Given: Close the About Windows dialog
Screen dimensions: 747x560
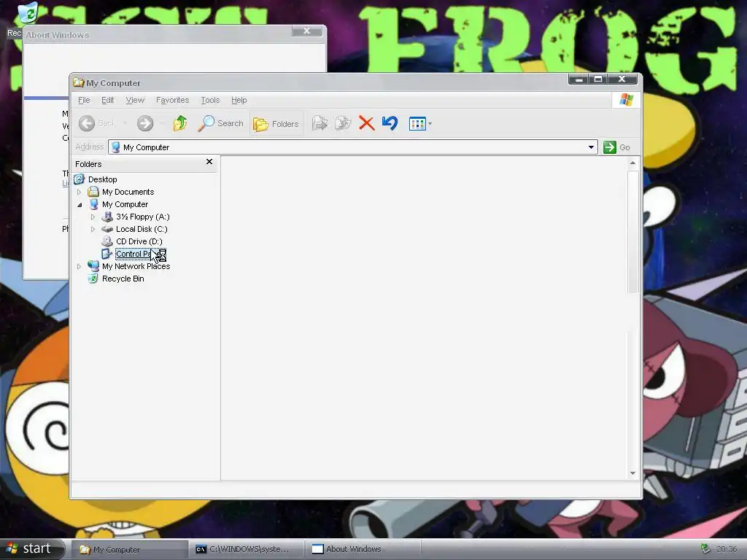Looking at the screenshot, I should (x=307, y=31).
